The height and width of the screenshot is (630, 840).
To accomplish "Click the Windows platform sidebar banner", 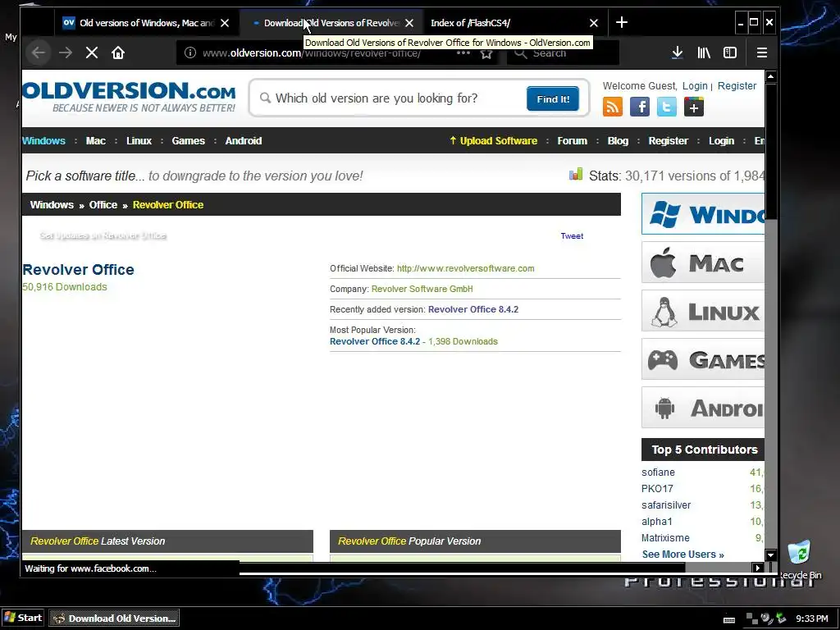I will click(703, 214).
